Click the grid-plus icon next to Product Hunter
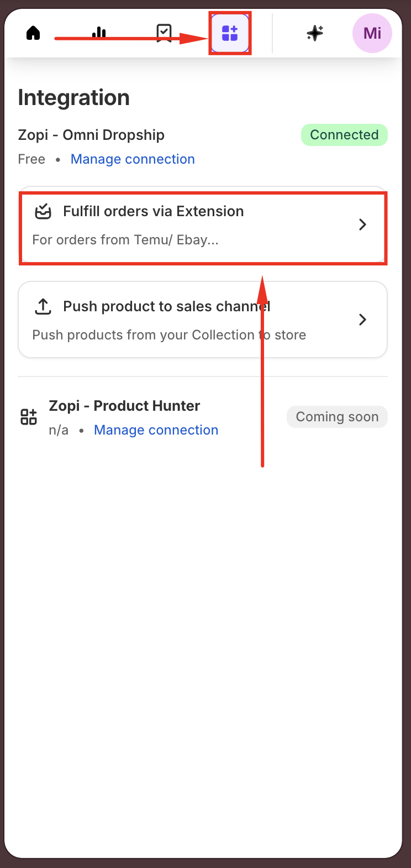 (29, 417)
